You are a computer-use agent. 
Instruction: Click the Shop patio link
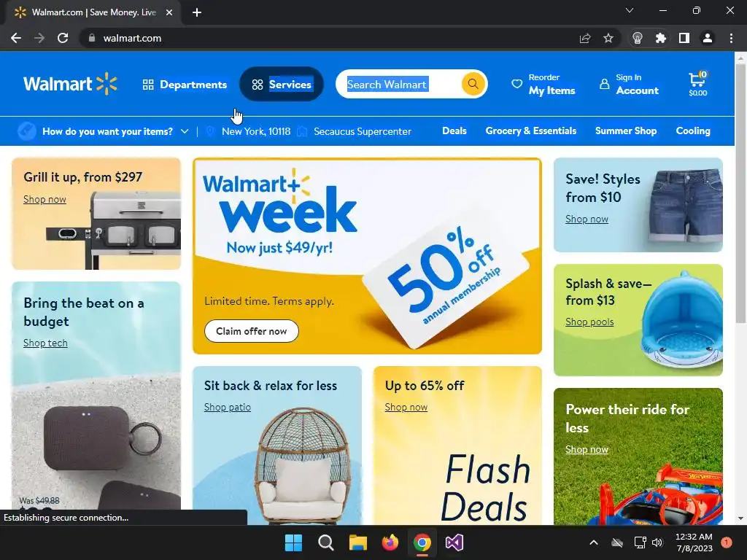tap(228, 407)
